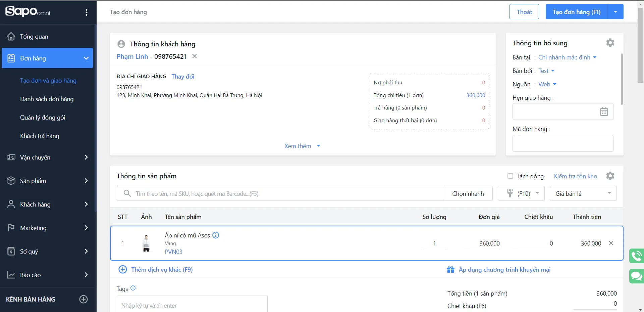Open the Bán bởi Test dropdown

[546, 71]
